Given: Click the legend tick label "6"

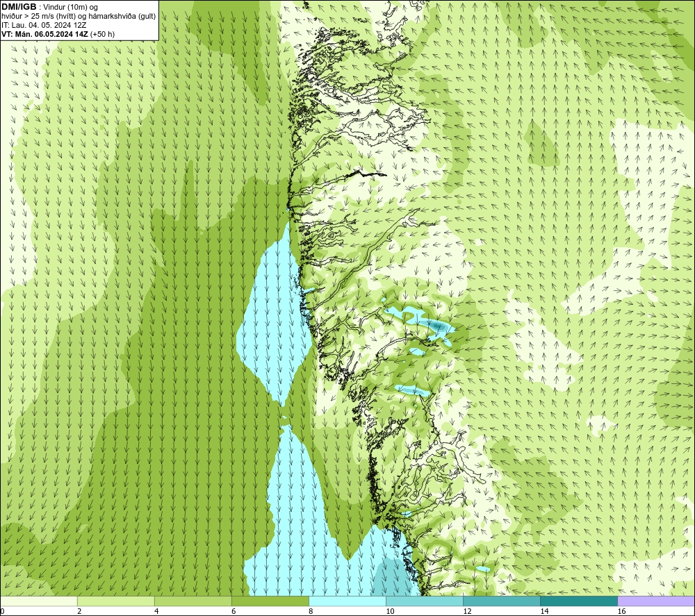Looking at the screenshot, I should click(x=234, y=611).
